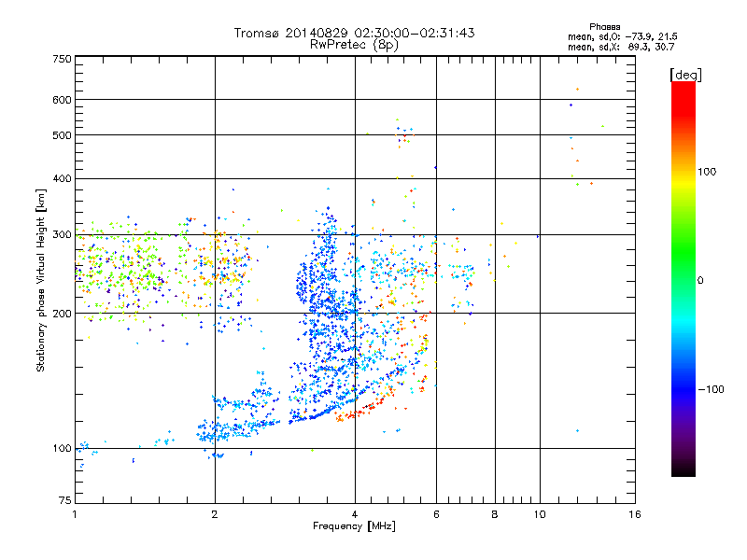Select the 'RwPretec (8p)' subtitle

point(354,45)
